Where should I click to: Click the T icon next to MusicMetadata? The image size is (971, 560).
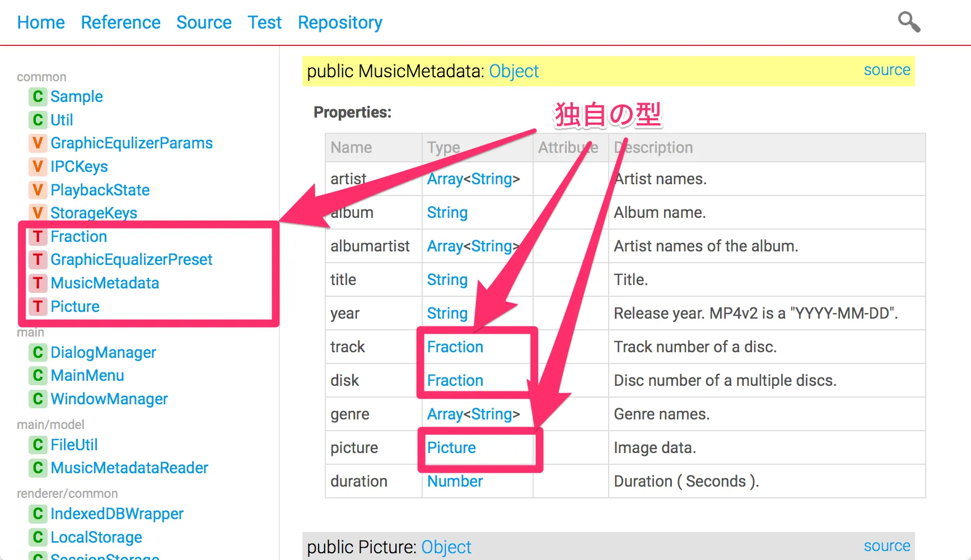(38, 283)
